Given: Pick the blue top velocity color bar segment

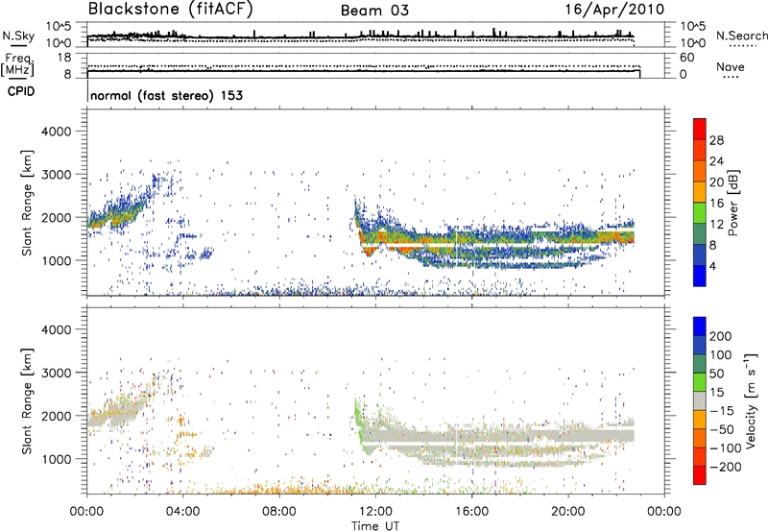Looking at the screenshot, I should (700, 326).
